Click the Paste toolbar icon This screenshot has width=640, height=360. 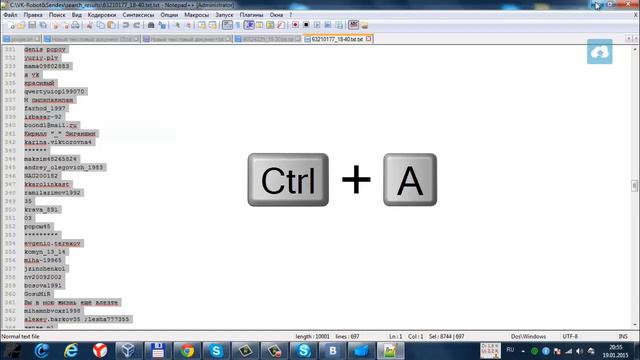[111, 25]
